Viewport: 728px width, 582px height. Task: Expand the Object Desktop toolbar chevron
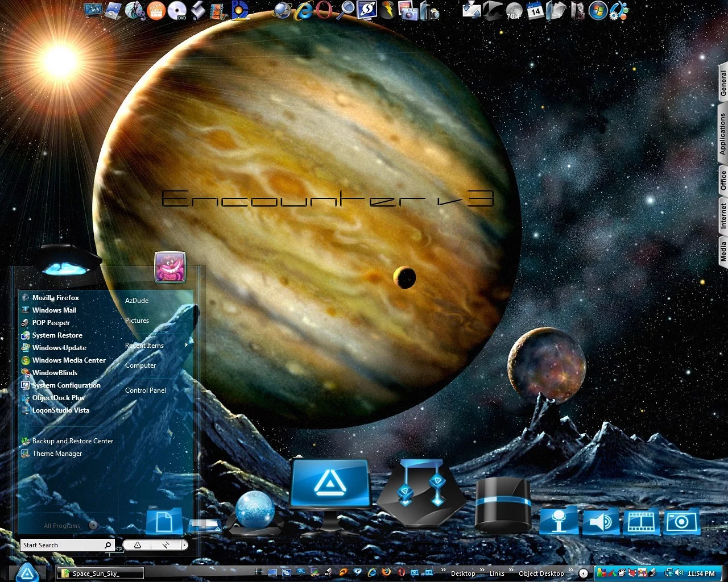(x=569, y=570)
